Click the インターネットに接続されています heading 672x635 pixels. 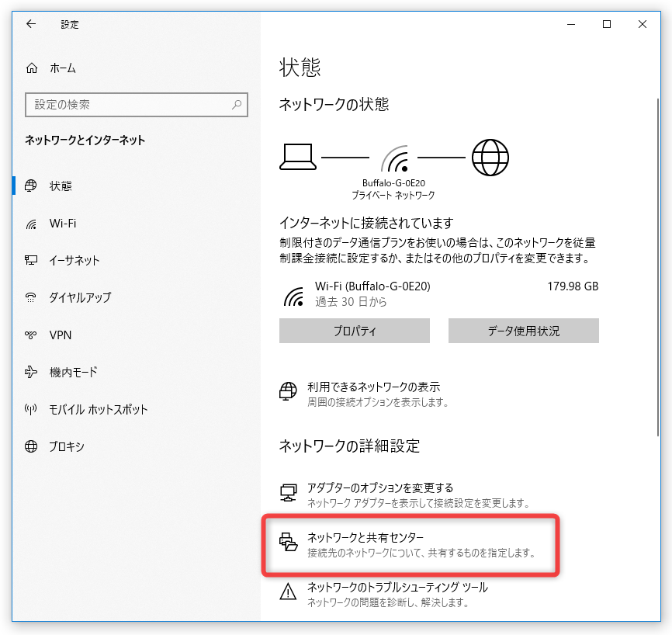[366, 223]
